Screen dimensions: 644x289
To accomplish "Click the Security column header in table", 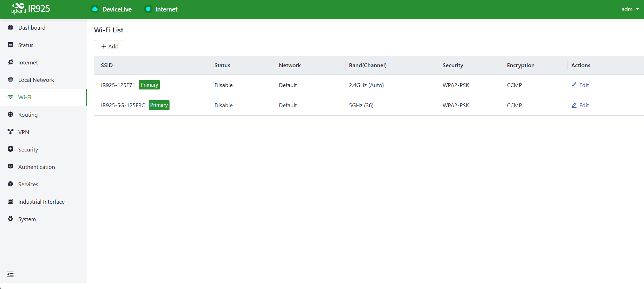I will click(x=453, y=65).
